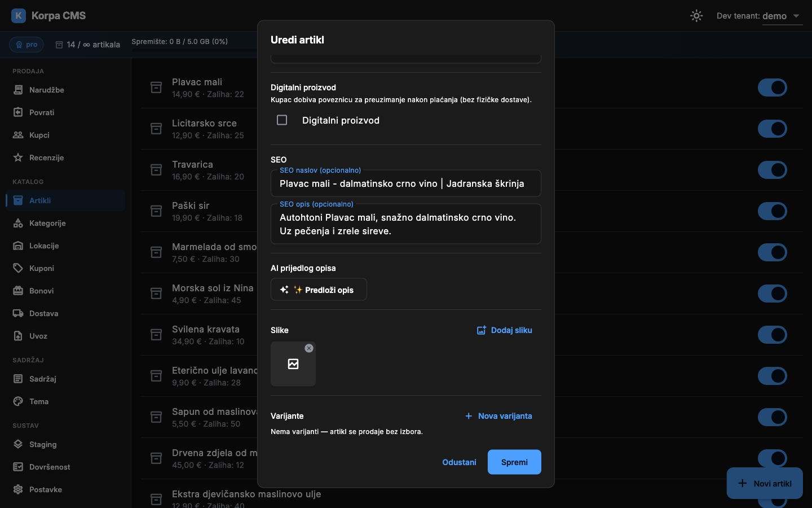Toggle the Plavac mali active switch
The width and height of the screenshot is (812, 508).
[x=773, y=87]
